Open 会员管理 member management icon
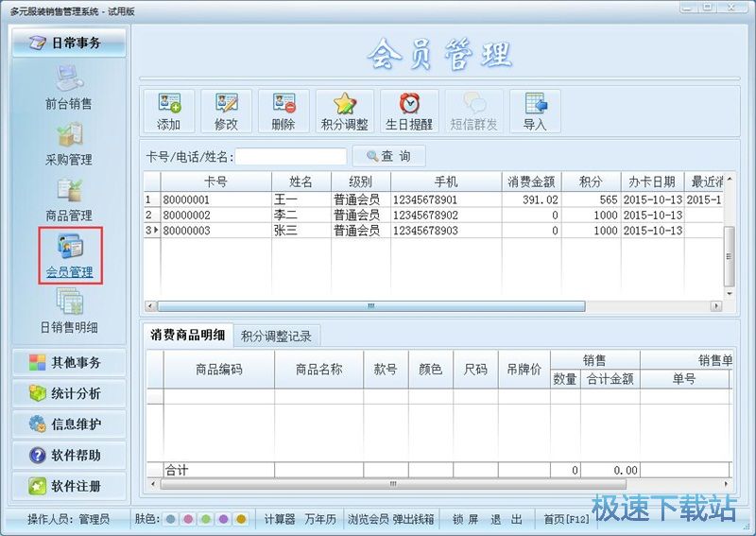This screenshot has width=756, height=536. coord(70,256)
